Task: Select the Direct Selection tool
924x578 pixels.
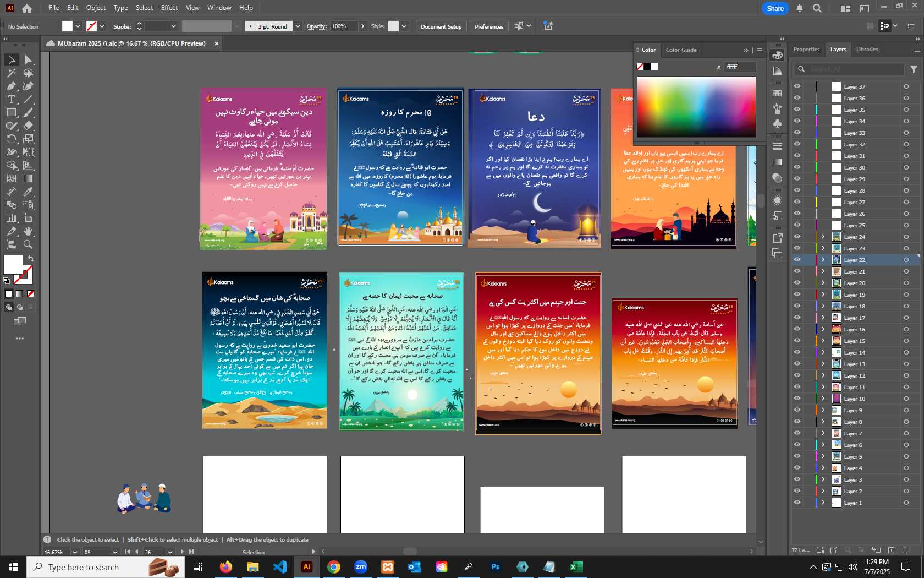Action: pos(28,59)
